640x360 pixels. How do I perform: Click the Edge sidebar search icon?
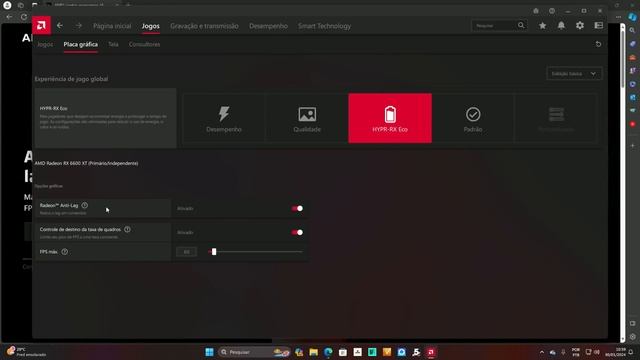point(632,30)
